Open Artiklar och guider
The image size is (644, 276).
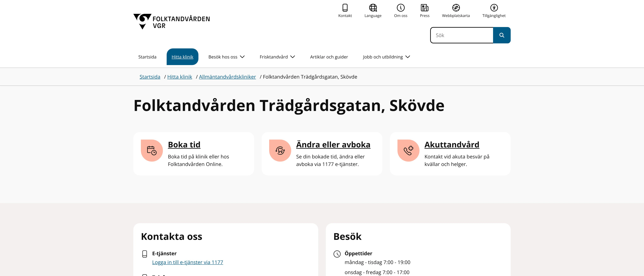tap(329, 57)
